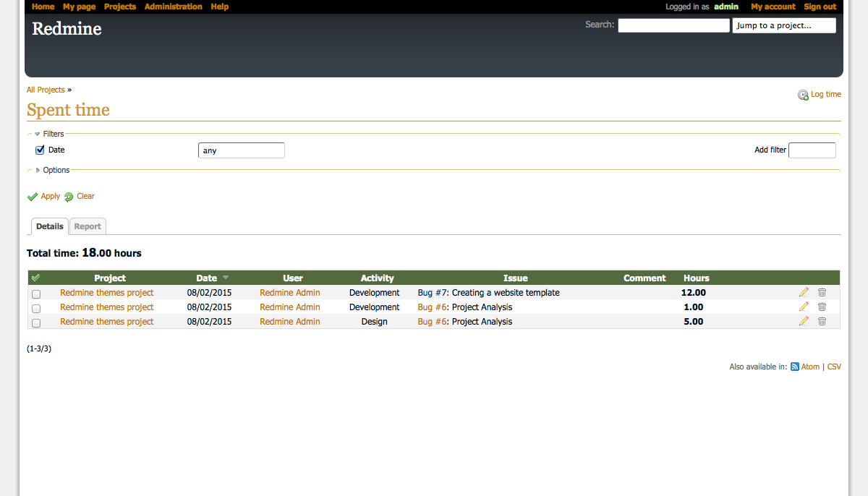Open the 'Jump to a project' dropdown

tap(784, 25)
